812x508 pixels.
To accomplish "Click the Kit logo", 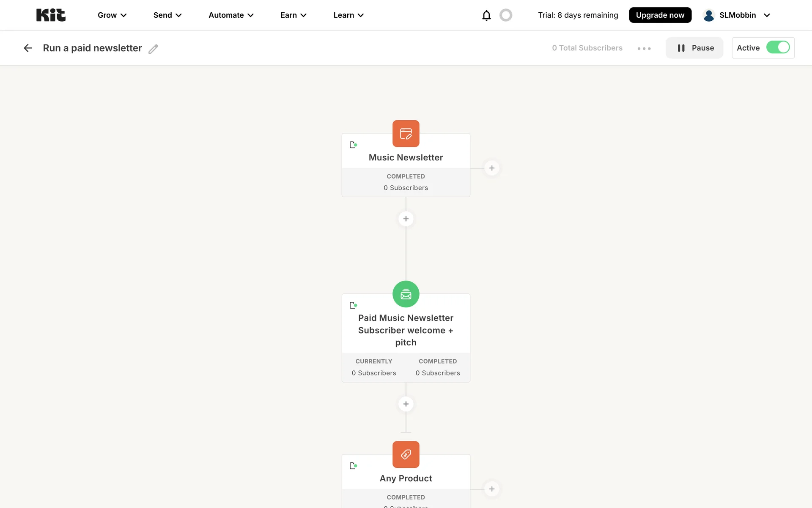I will click(x=51, y=15).
